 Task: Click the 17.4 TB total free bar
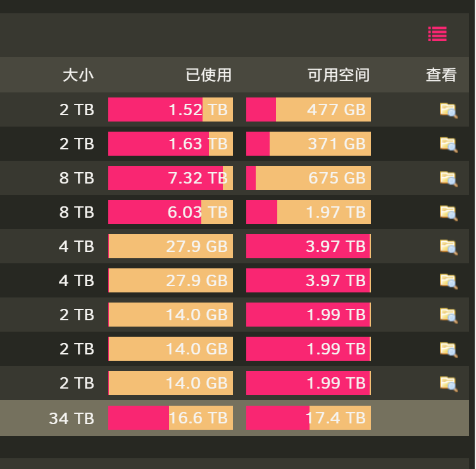[308, 418]
